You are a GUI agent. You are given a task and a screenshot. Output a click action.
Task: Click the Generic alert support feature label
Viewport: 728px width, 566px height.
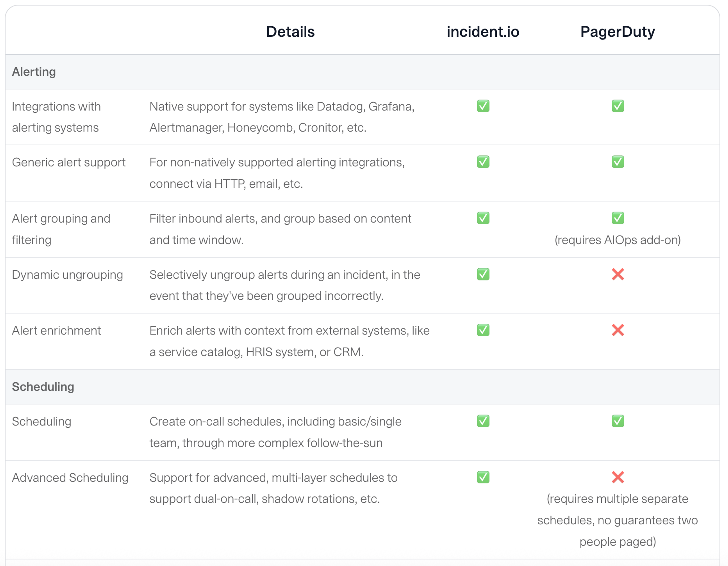69,162
